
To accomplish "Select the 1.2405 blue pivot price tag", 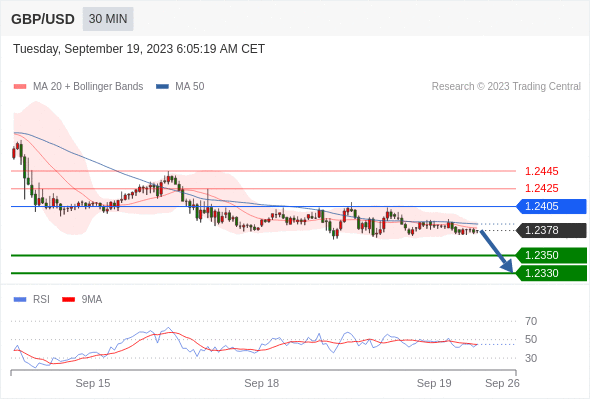I will click(x=552, y=207).
